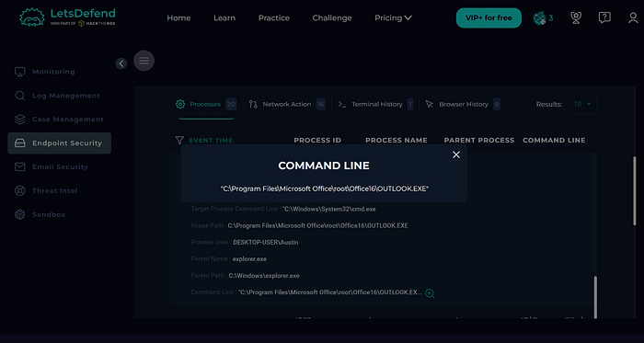Click the process list scrollbar thumb
Image resolution: width=644 pixels, height=343 pixels.
[x=594, y=297]
